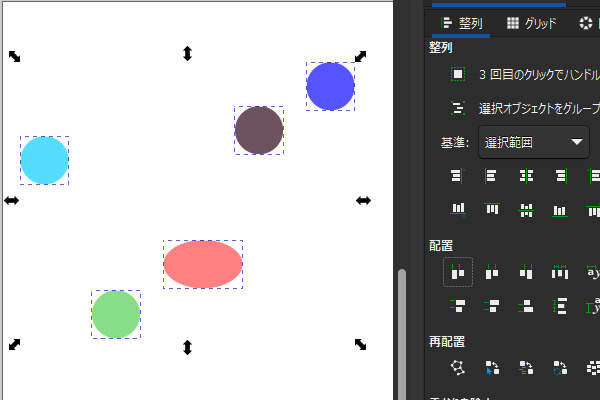
Task: Open the 基準 dropdown showing 選択範囲
Action: [533, 142]
